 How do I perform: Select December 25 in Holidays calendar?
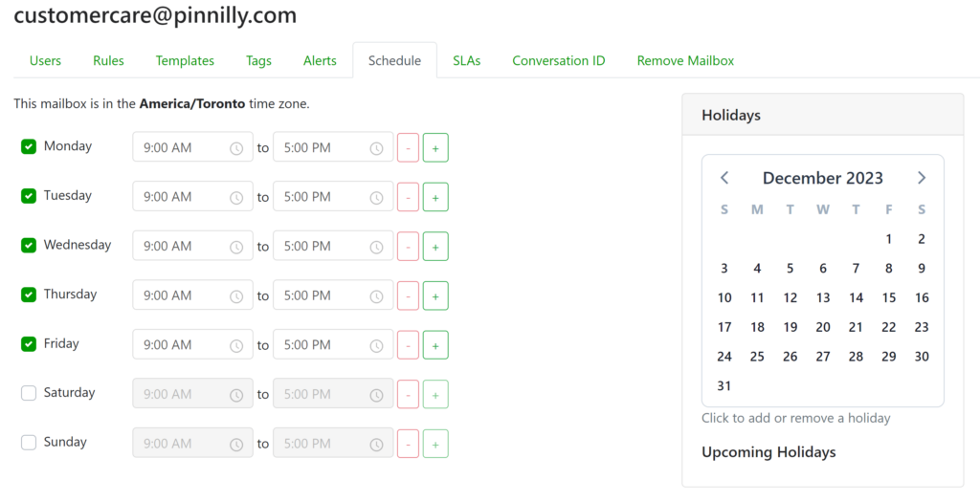point(757,357)
